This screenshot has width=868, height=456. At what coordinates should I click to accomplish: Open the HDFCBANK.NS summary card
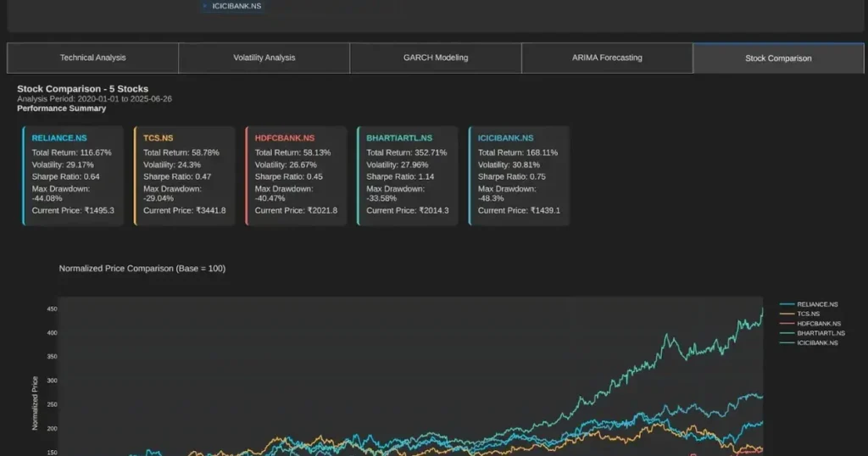(296, 175)
